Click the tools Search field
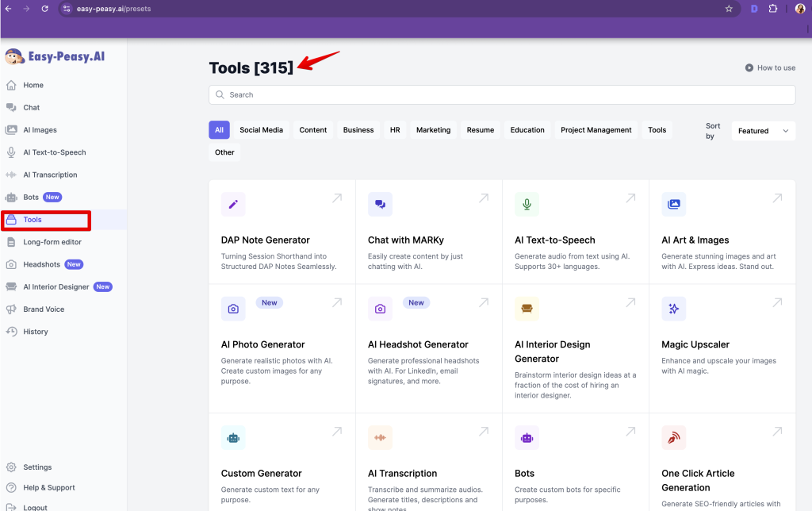The width and height of the screenshot is (812, 511). pos(501,95)
